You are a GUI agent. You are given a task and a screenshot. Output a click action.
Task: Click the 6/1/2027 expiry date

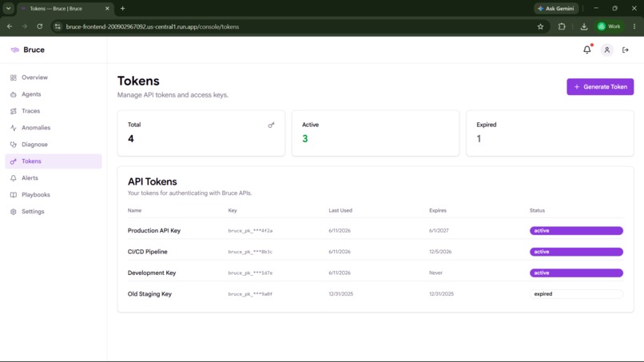click(x=439, y=230)
